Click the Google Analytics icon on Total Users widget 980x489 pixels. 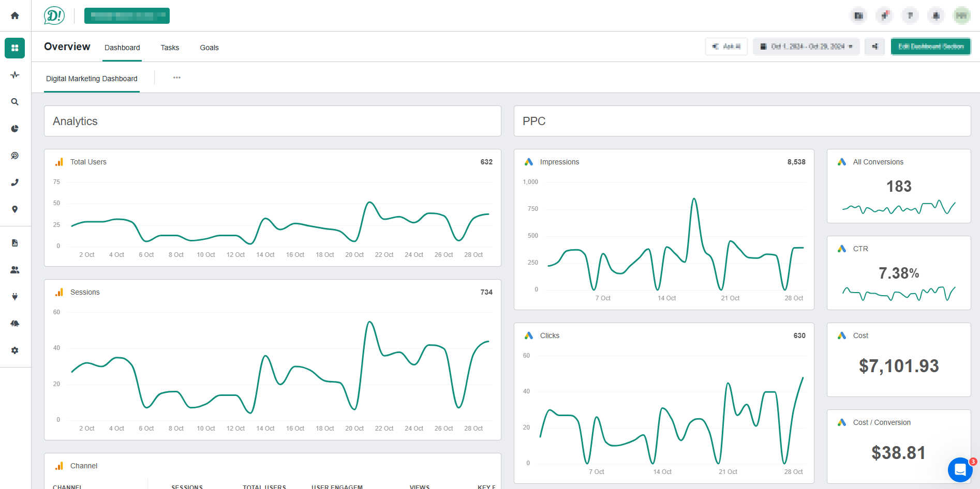[59, 162]
